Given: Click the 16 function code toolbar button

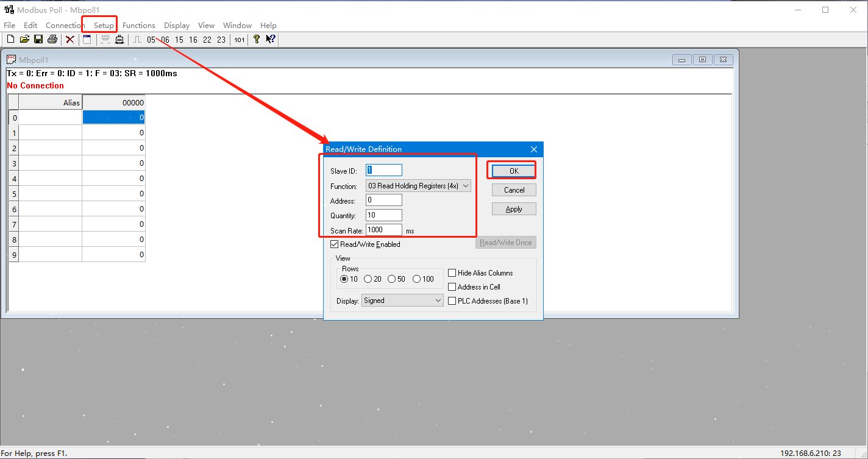Looking at the screenshot, I should (193, 40).
